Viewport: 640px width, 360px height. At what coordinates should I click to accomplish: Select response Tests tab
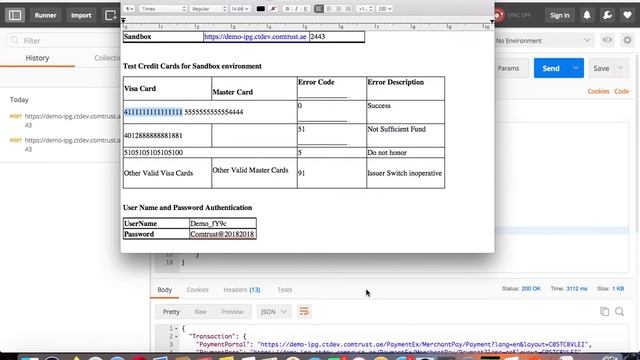coord(284,289)
